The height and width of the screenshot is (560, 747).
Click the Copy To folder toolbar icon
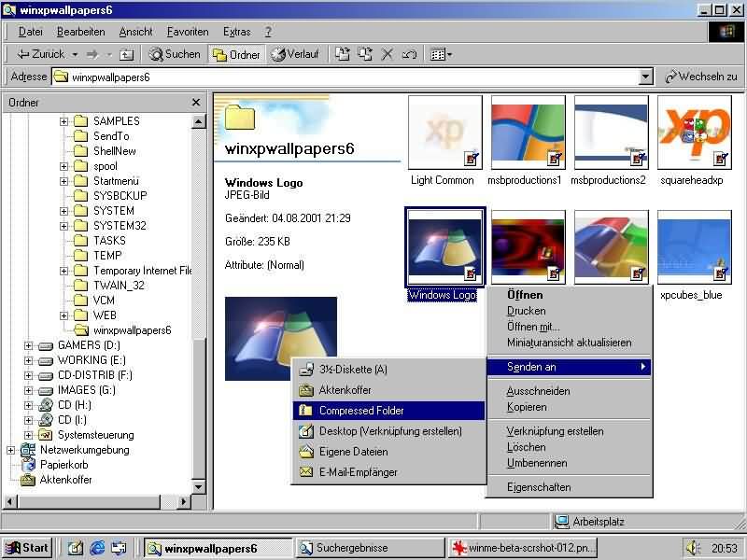[365, 54]
